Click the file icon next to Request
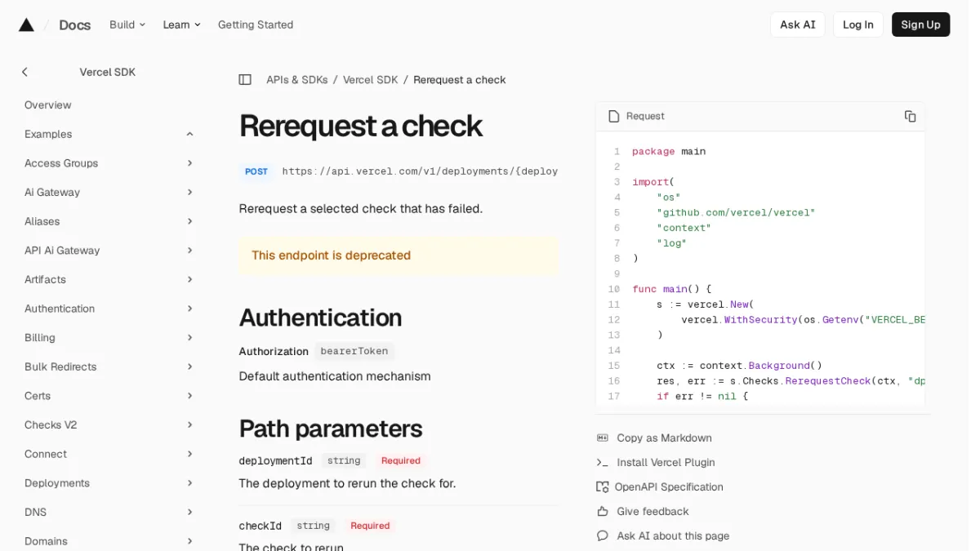This screenshot has width=980, height=551. (613, 116)
